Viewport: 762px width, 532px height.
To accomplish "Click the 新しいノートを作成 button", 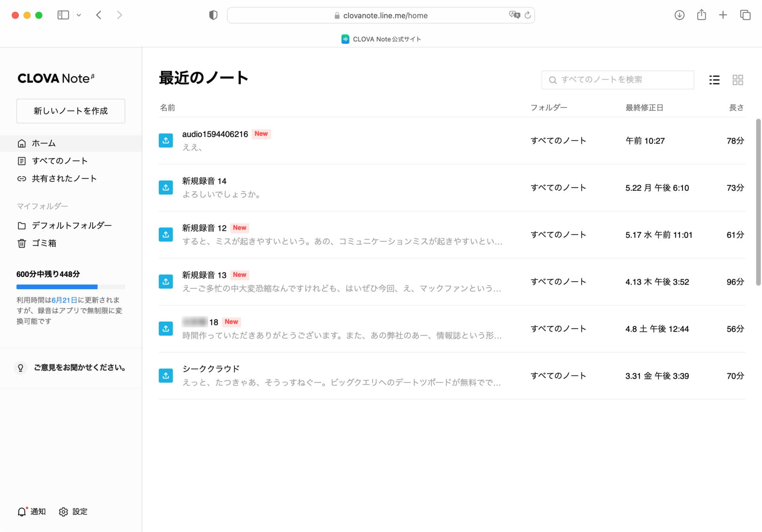I will pyautogui.click(x=71, y=111).
